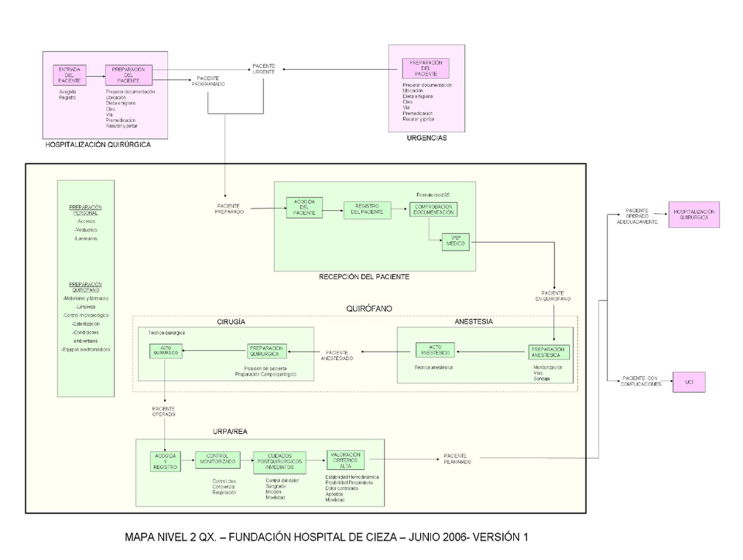Click the PREPARACIÓN QUIRÚRGICA box
The height and width of the screenshot is (560, 743).
click(267, 351)
